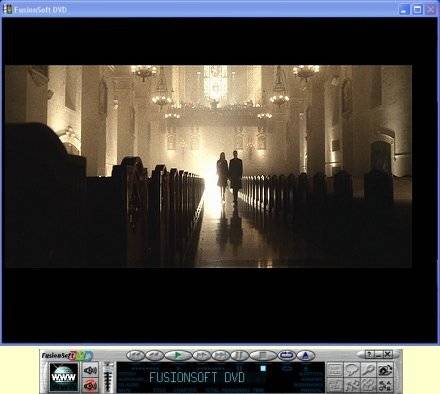The width and height of the screenshot is (440, 394).
Task: Skip to the next chapter
Action: point(221,355)
